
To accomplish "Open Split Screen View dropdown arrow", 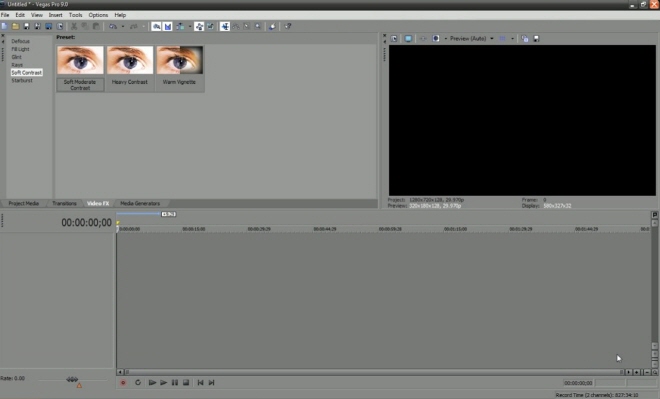I will tap(445, 38).
